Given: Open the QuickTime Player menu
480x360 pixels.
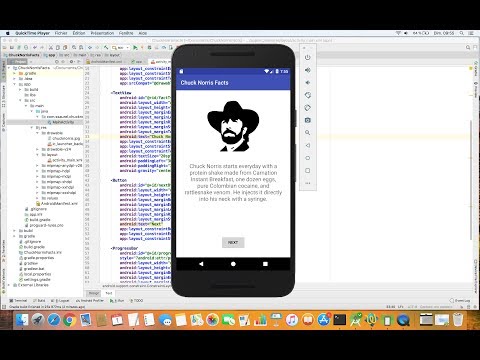Looking at the screenshot, I should point(32,33).
